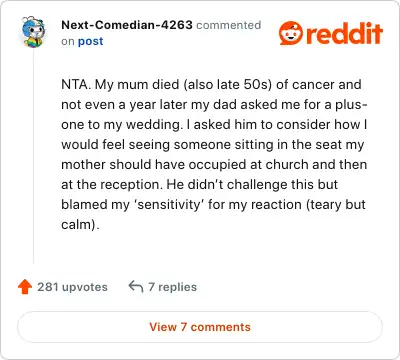
Task: Click the line starting "not even a year later"
Action: tap(214, 104)
